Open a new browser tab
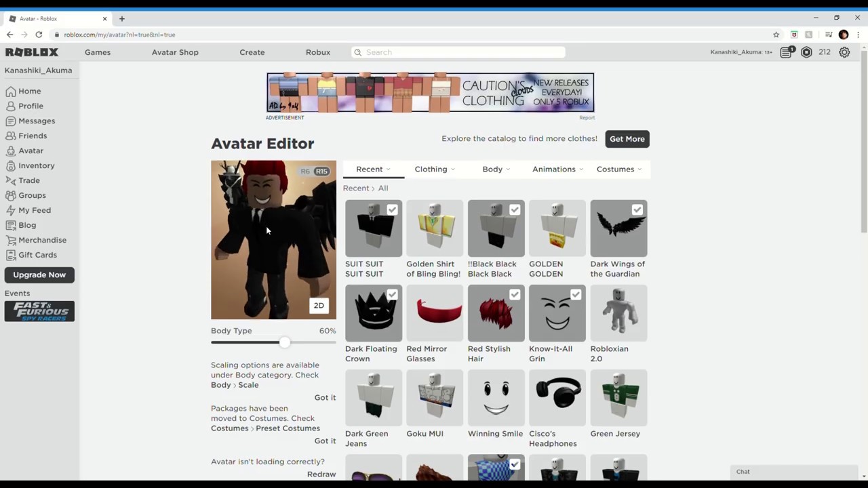This screenshot has width=868, height=488. coord(122,18)
